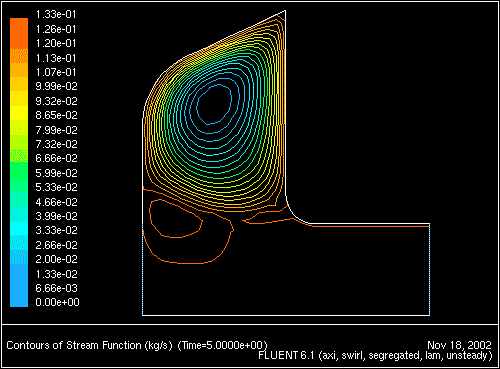
Task: Click the 6.66e-02 legend value
Action: [56, 158]
